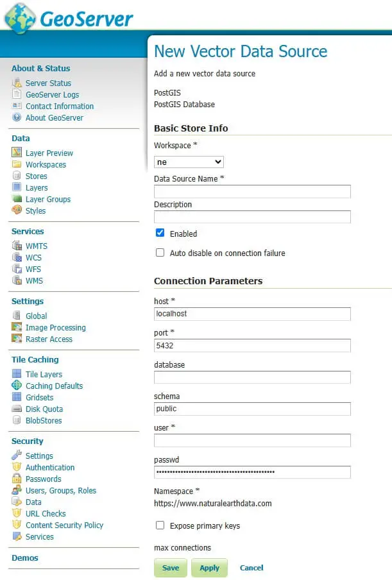
Task: Click the Users, Groups, Roles icon
Action: click(17, 490)
